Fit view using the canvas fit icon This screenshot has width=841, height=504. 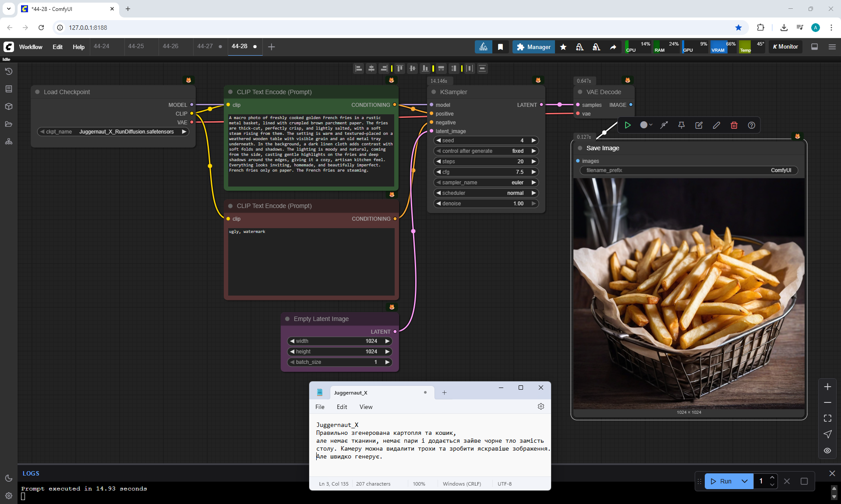tap(827, 418)
